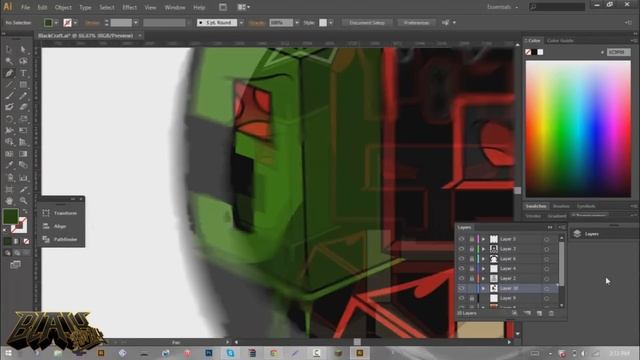Toggle the lock on Layer 4
The width and height of the screenshot is (640, 360).
(471, 269)
